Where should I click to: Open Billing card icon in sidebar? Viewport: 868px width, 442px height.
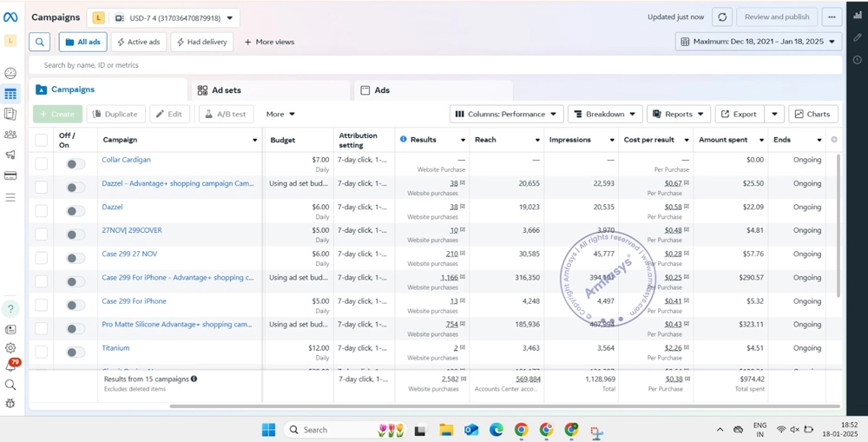pyautogui.click(x=10, y=175)
